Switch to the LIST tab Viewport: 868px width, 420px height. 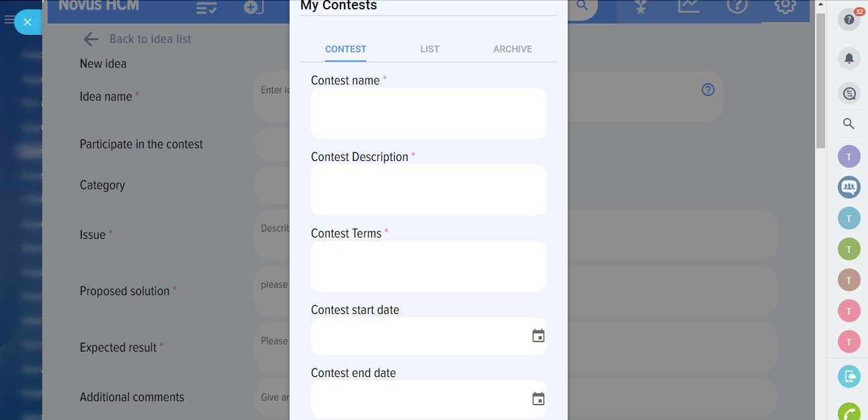pos(430,49)
